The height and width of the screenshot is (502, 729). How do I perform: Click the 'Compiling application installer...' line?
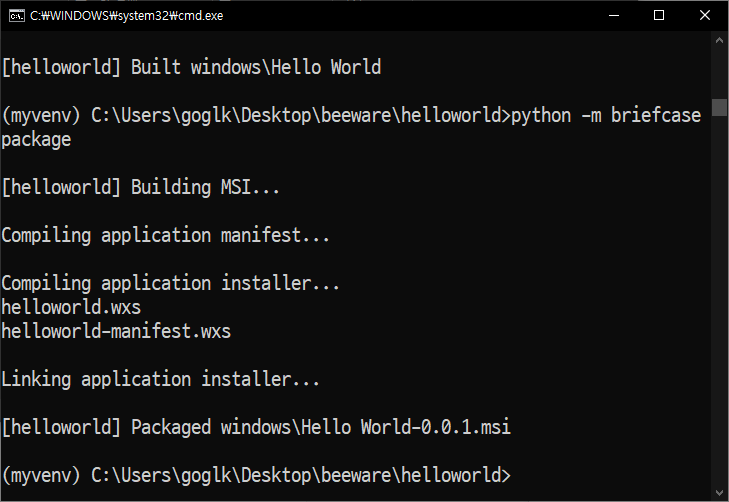(x=171, y=283)
